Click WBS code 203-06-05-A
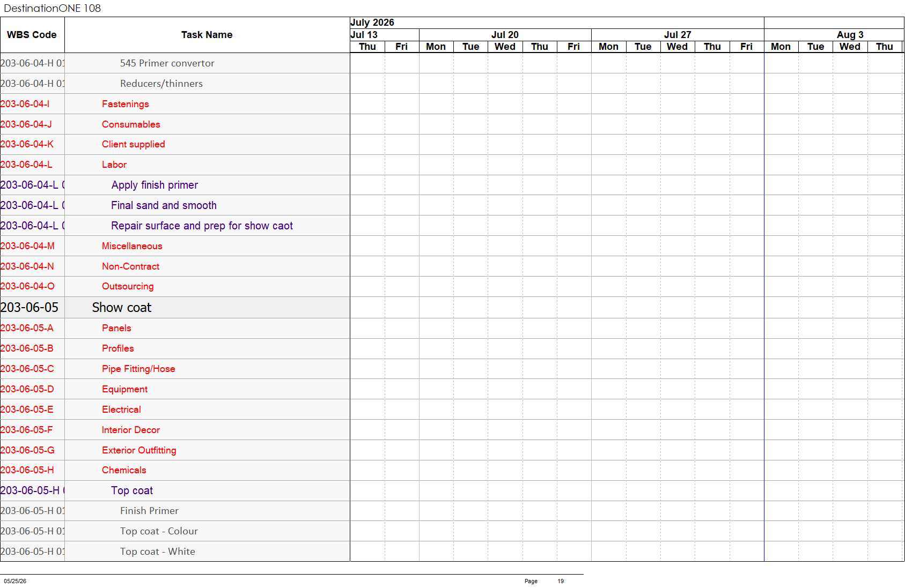 click(x=27, y=328)
